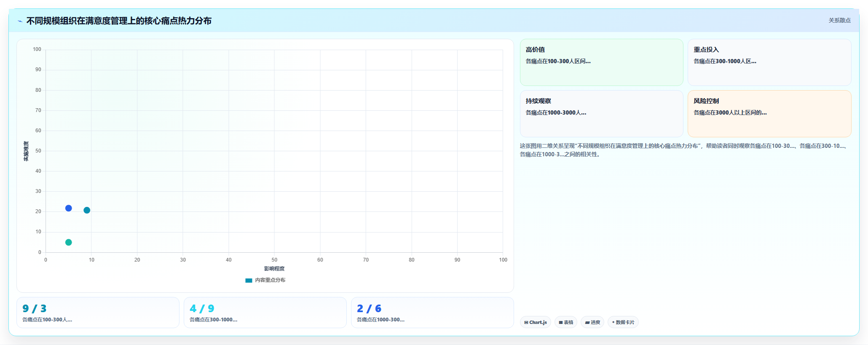Viewport: 868px width, 345px height.
Task: Open the 高价值 card
Action: [601, 62]
